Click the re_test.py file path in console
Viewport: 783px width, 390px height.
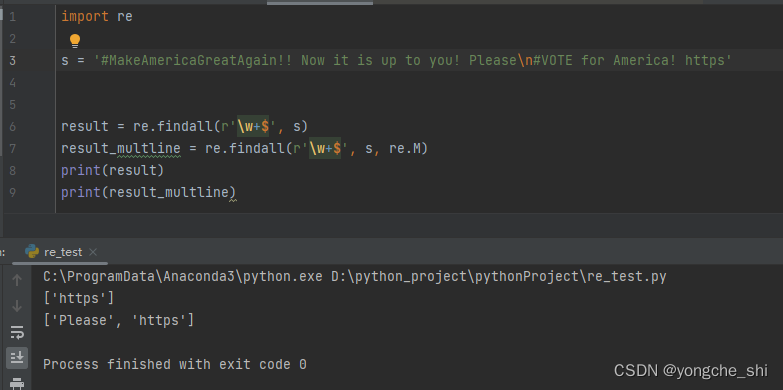point(499,277)
